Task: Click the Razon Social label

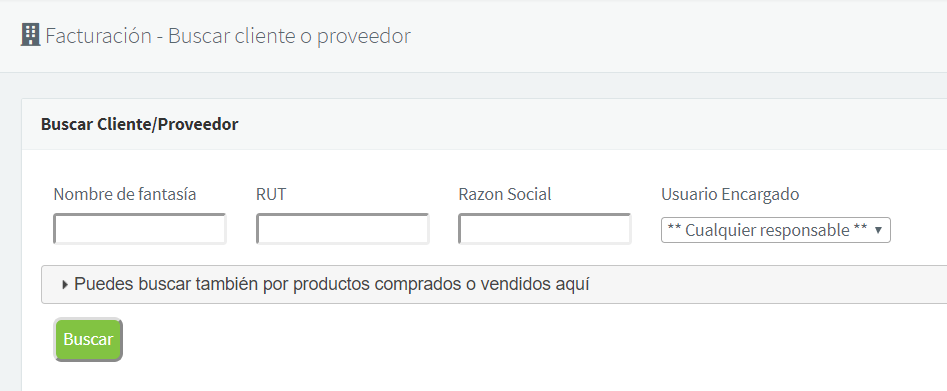Action: pos(505,195)
